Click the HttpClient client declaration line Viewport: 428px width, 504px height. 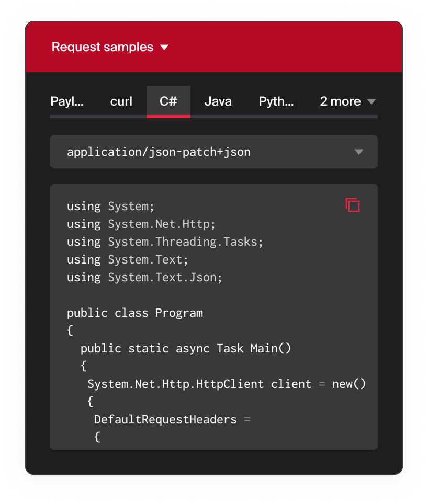[227, 384]
